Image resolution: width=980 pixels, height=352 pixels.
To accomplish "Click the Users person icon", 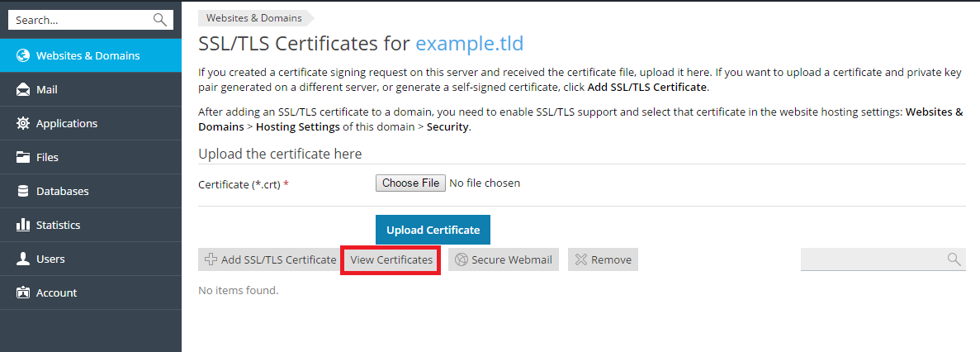I will (23, 259).
